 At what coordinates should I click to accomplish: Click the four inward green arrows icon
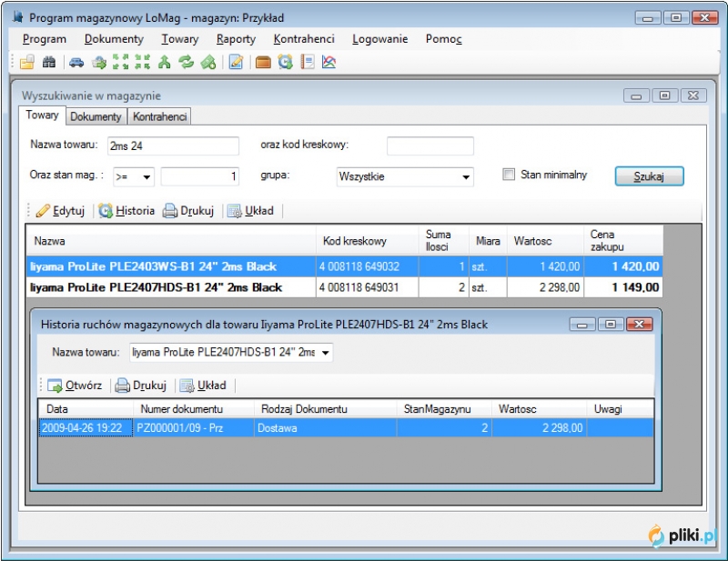tap(143, 62)
